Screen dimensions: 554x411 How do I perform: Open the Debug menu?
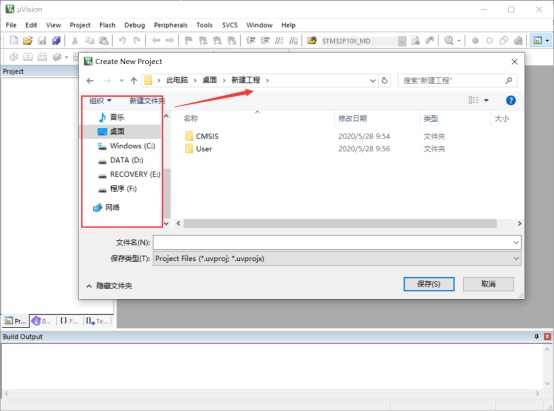pos(135,25)
